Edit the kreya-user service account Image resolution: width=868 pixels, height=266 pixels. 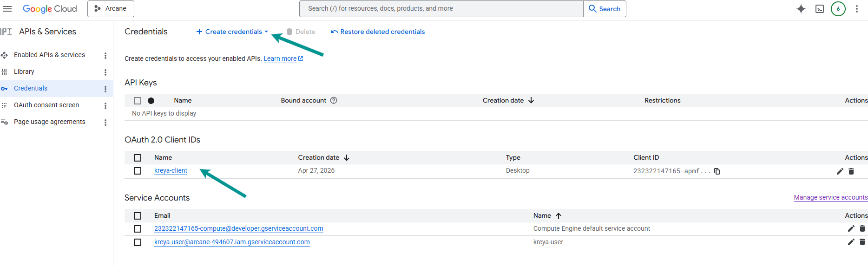click(x=851, y=242)
